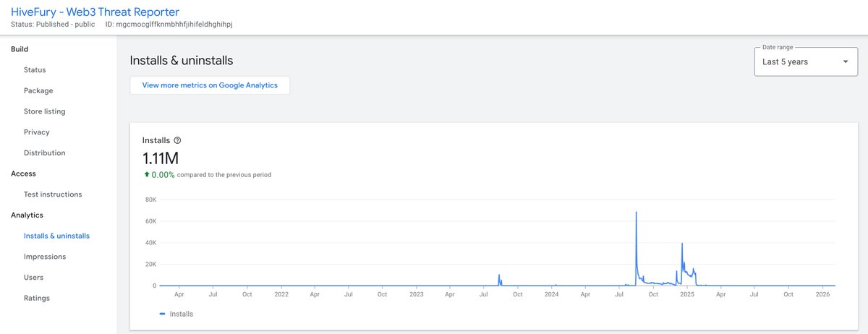Open the Date range dropdown
The width and height of the screenshot is (868, 334).
coord(806,62)
